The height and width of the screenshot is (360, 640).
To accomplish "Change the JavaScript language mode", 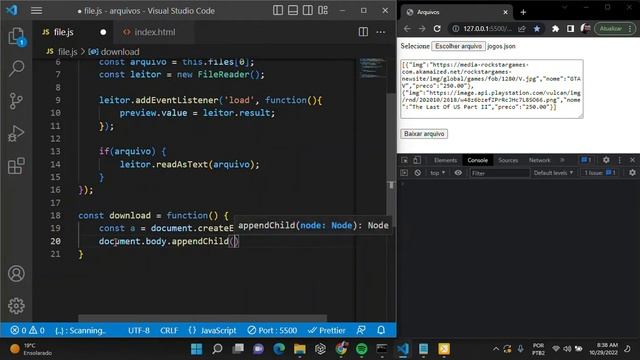I will 213,330.
